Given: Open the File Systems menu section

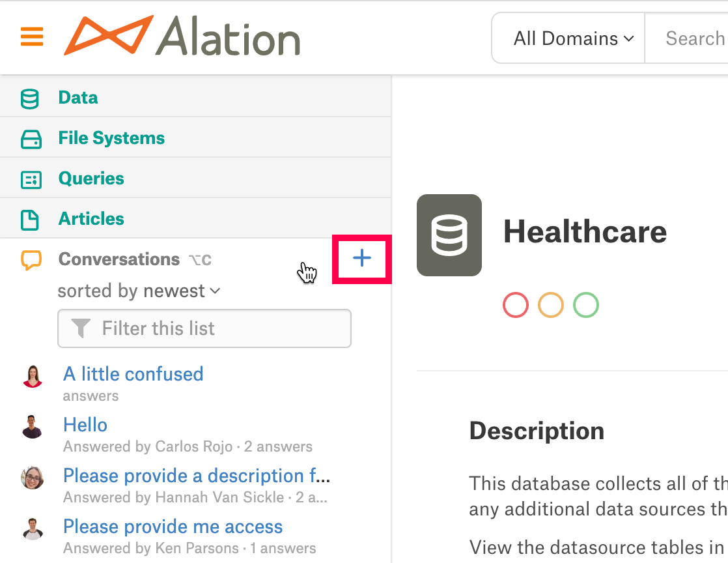Looking at the screenshot, I should point(195,138).
